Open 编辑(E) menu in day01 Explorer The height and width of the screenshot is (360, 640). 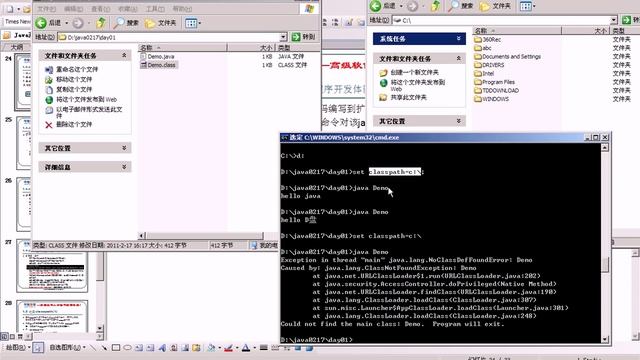point(73,9)
